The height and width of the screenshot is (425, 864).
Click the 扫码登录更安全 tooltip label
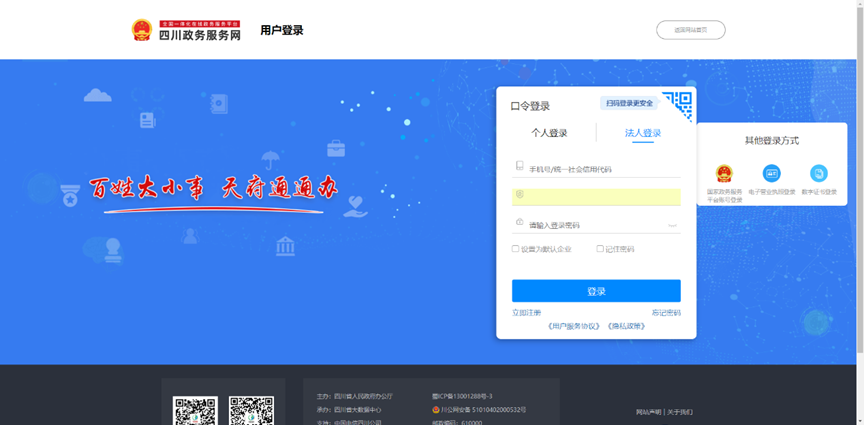pyautogui.click(x=629, y=103)
